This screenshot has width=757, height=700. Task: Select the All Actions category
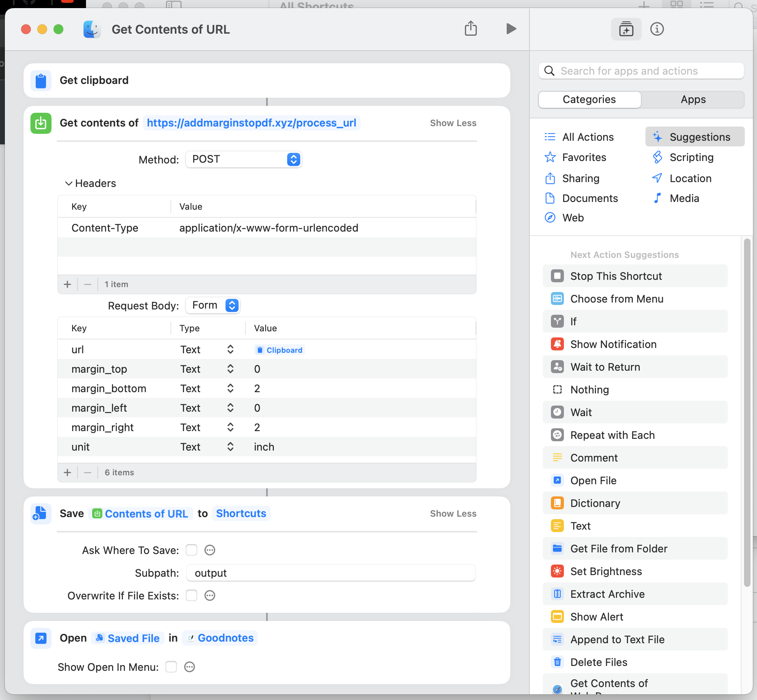579,137
